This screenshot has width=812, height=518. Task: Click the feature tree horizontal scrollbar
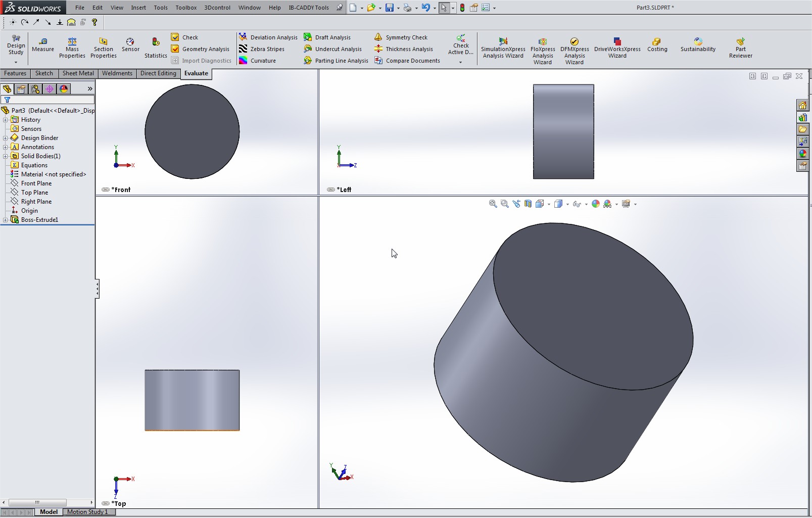(x=37, y=502)
